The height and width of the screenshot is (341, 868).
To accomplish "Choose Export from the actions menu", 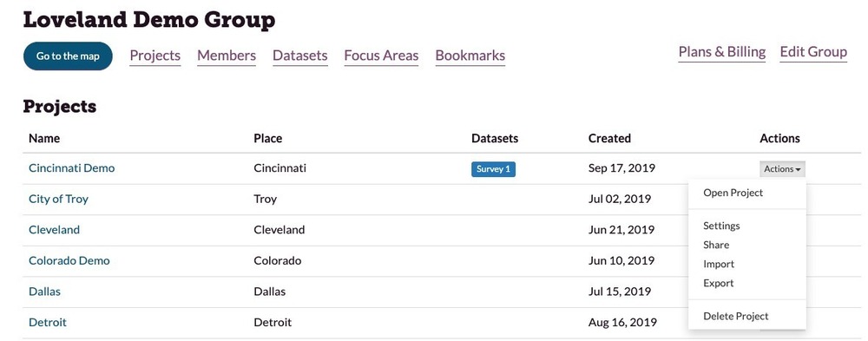I will [718, 283].
